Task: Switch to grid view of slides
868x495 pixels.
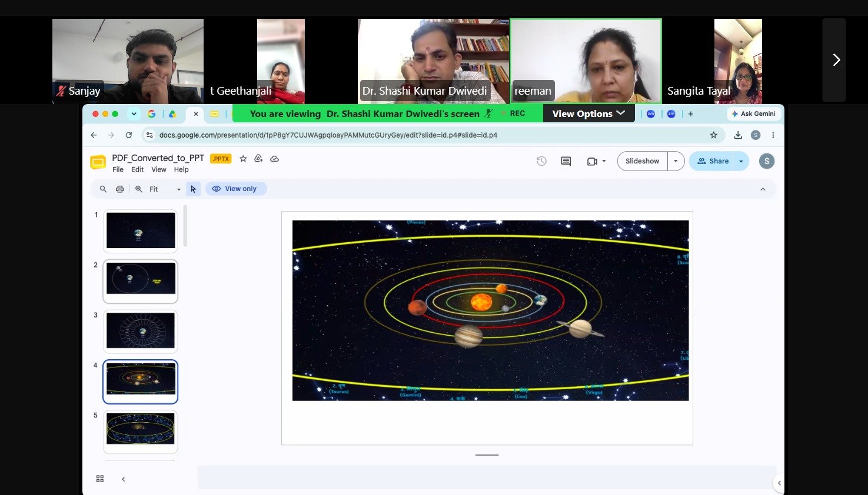Action: 100,479
